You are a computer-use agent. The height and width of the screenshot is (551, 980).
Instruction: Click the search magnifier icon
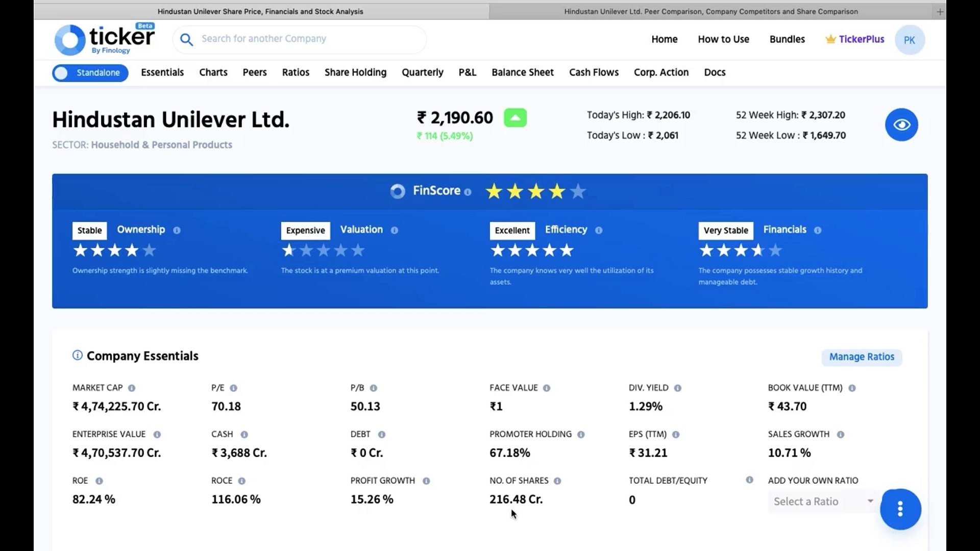tap(186, 39)
